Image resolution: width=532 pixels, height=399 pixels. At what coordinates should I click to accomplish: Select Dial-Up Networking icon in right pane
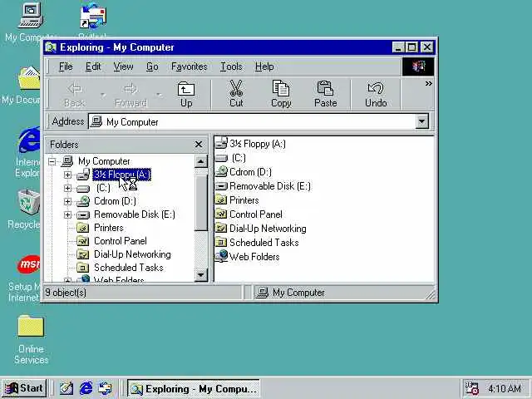tap(221, 229)
